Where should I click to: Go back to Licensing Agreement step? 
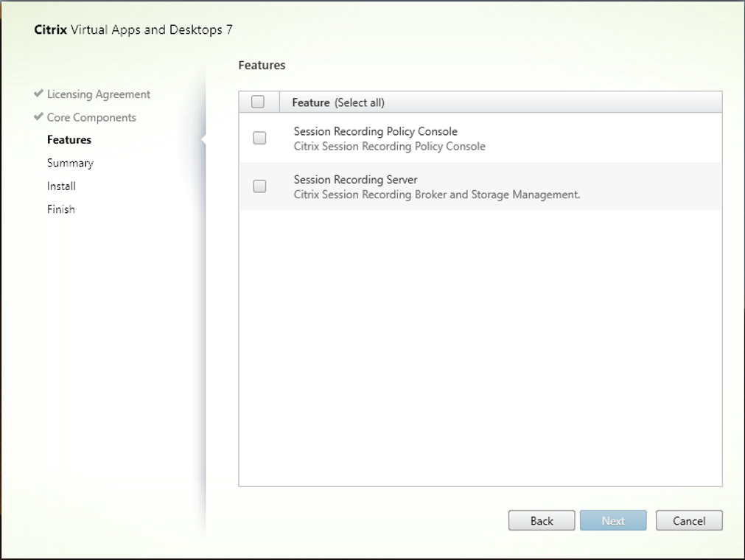pyautogui.click(x=97, y=94)
